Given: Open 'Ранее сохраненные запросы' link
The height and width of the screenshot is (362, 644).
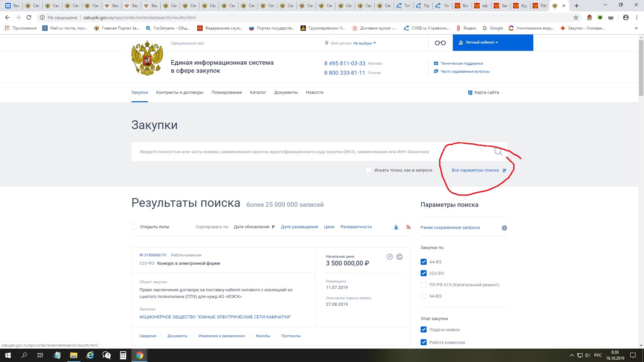Looking at the screenshot, I should 450,228.
